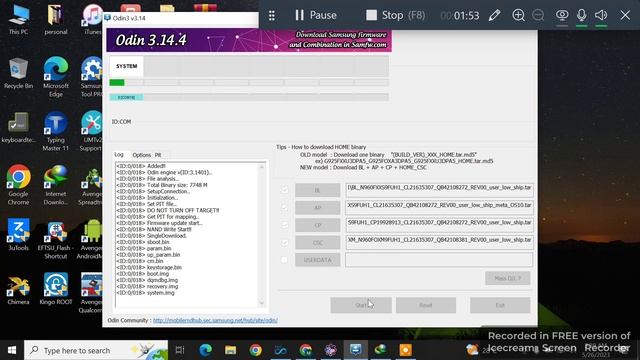Screen dimensions: 640x360
Task: Enable the USERDATA checkbox
Action: 284,260
